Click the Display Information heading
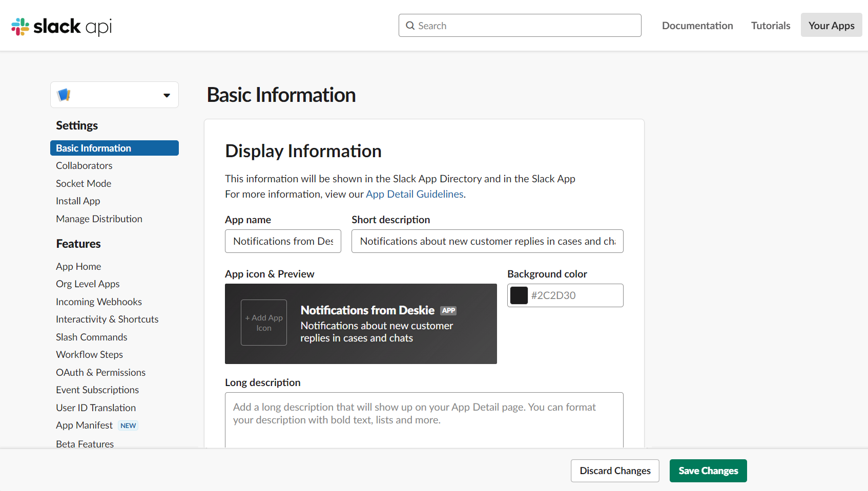Viewport: 868px width, 491px height. pos(303,151)
